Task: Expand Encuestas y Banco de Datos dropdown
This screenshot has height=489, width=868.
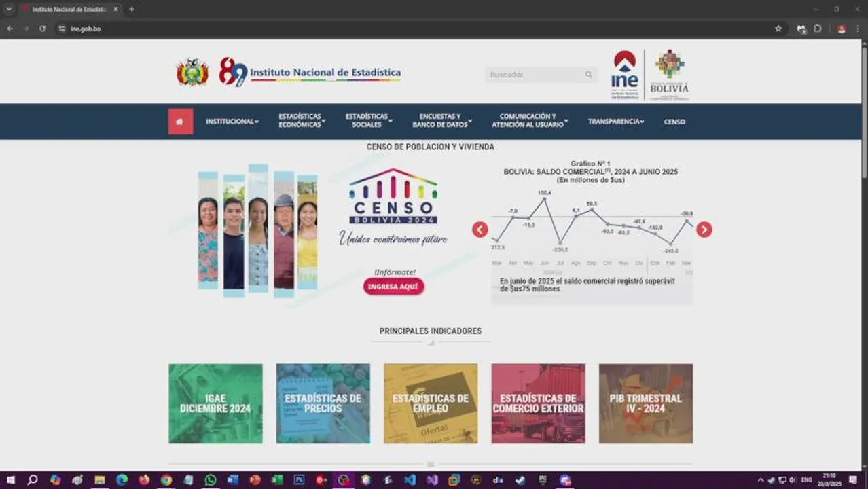Action: 442,121
